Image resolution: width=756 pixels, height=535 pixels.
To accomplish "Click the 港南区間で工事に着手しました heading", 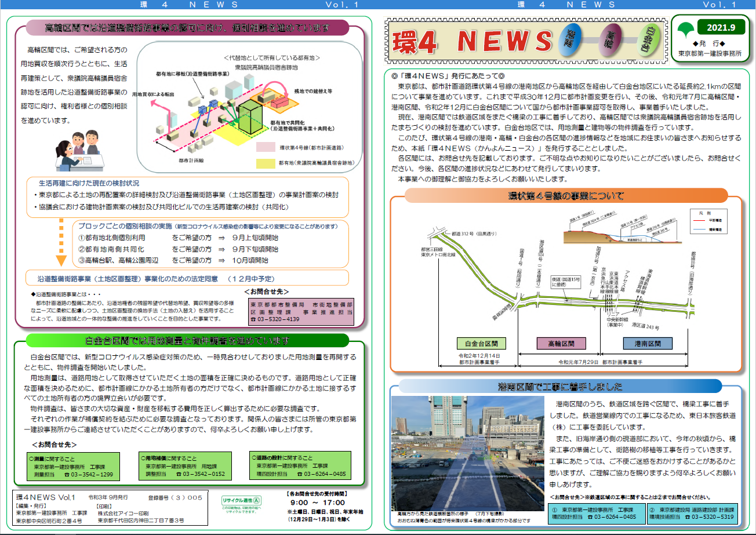I will [x=560, y=387].
